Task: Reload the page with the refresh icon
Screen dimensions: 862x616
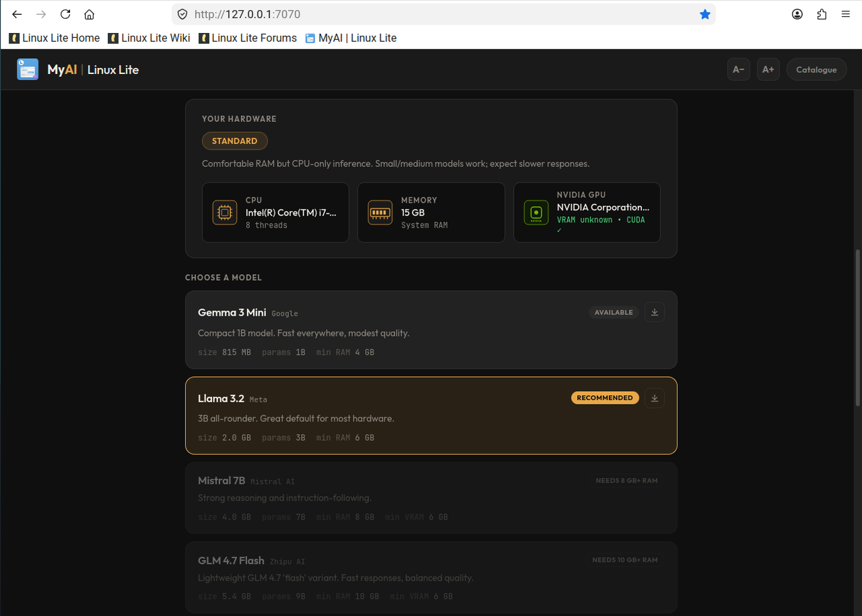Action: click(65, 14)
